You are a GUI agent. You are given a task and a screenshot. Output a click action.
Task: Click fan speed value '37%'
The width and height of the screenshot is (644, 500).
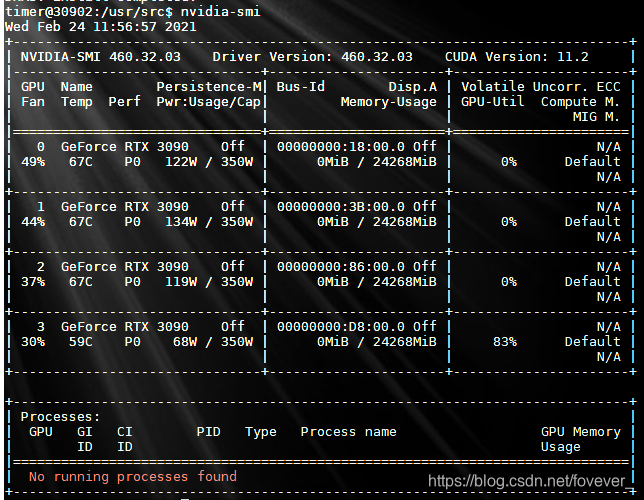click(33, 282)
